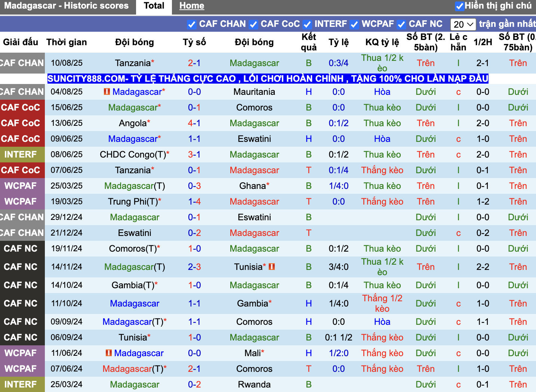
Task: Click the 0-2 score versus Rwanda
Action: [x=194, y=385]
